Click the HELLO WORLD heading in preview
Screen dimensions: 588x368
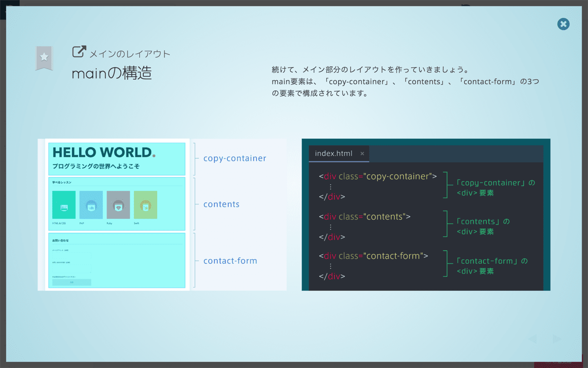click(104, 153)
